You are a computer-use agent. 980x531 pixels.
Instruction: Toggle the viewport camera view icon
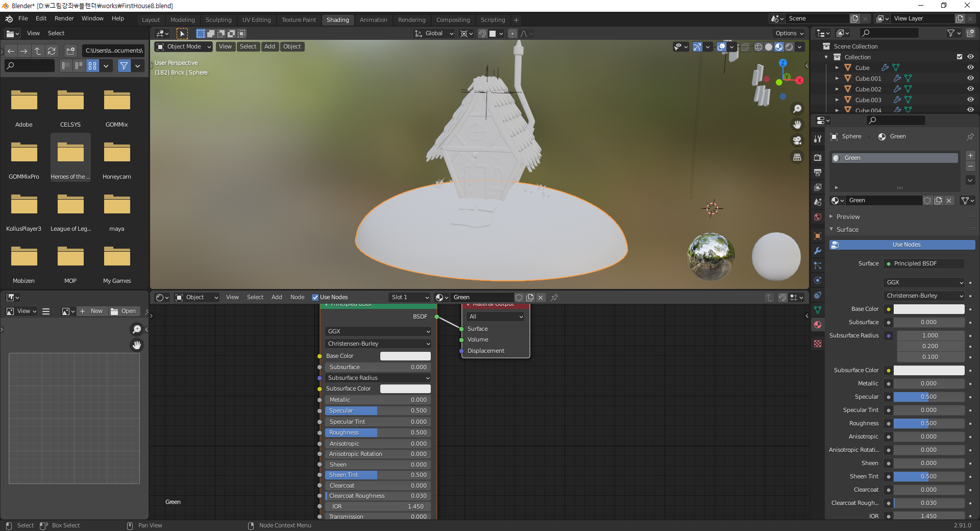(x=797, y=140)
